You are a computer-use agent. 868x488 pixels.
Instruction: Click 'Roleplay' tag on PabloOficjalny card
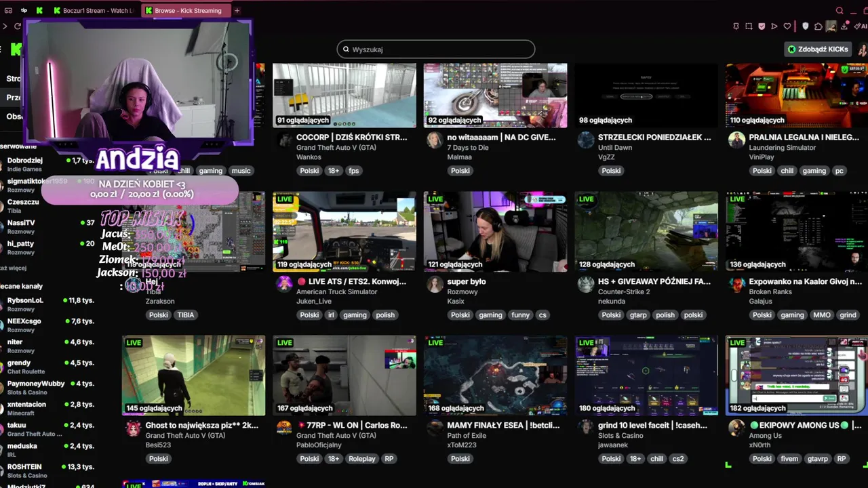362,459
